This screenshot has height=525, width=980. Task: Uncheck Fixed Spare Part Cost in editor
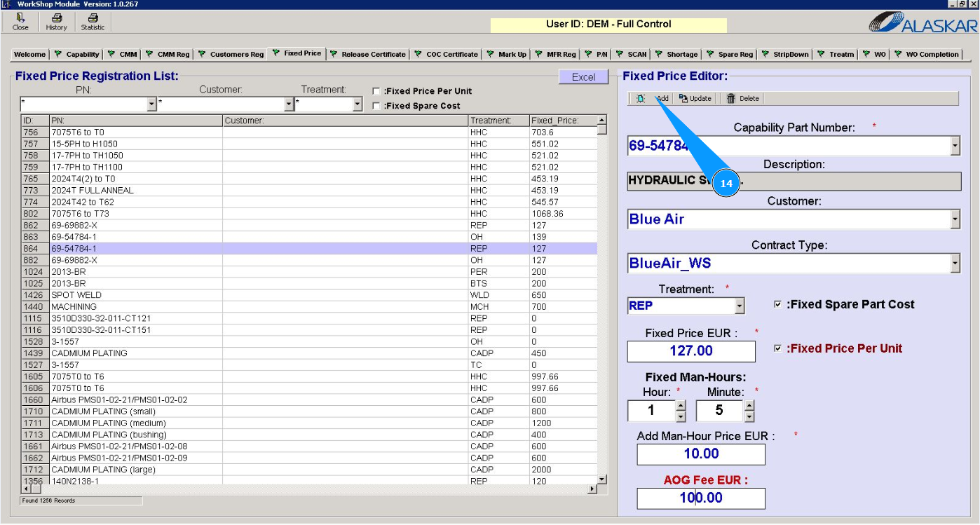(x=777, y=304)
